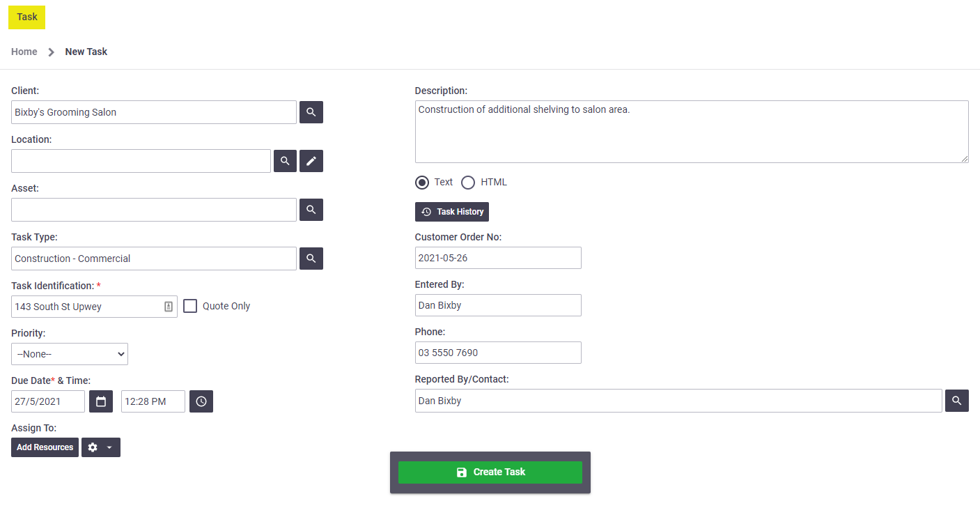Focus the Customer Order No field
Screen dimensions: 980x508
[x=498, y=258]
